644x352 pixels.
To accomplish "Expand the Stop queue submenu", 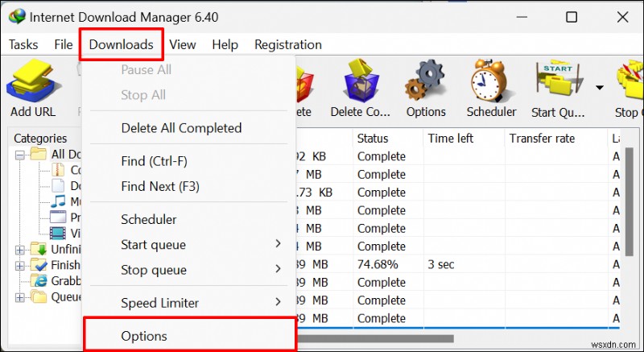I will 278,269.
